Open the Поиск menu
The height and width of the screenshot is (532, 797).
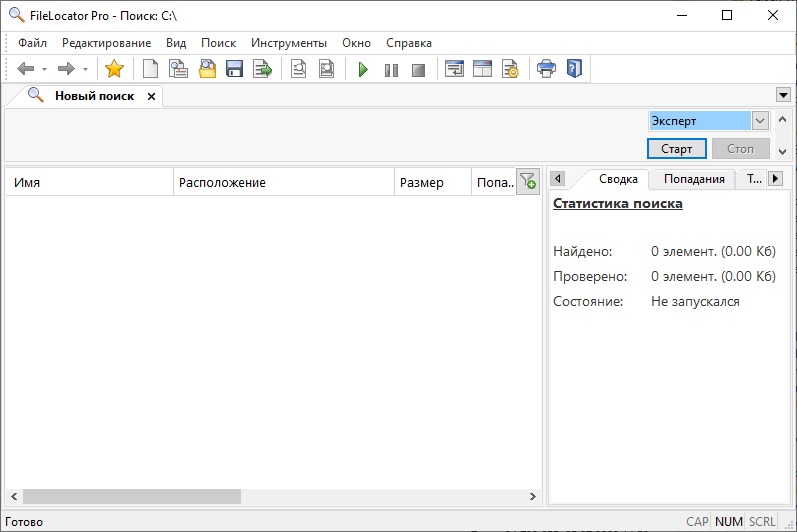pos(219,43)
